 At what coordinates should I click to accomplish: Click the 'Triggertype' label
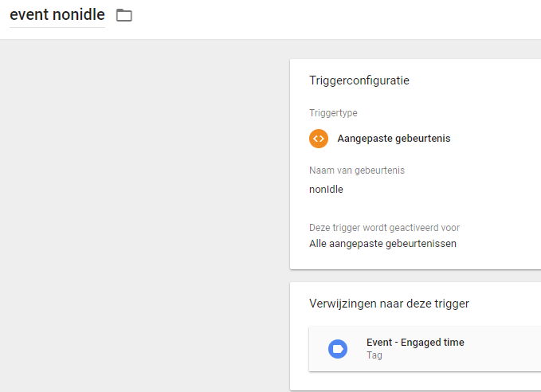(333, 113)
